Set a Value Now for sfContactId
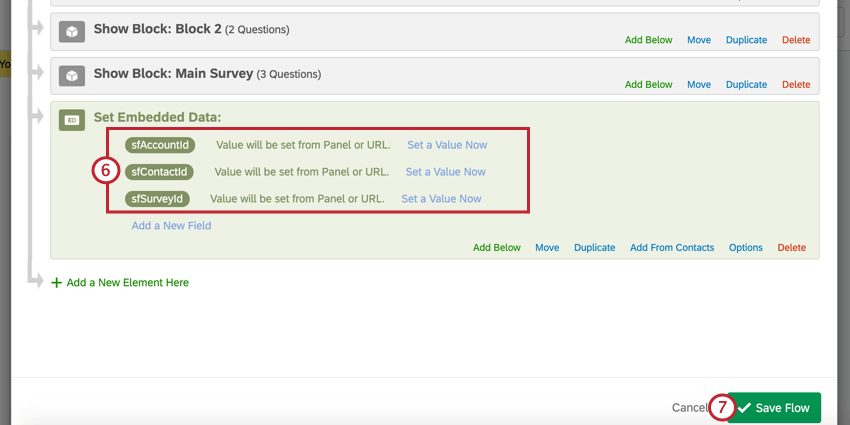The width and height of the screenshot is (850, 425). (446, 172)
